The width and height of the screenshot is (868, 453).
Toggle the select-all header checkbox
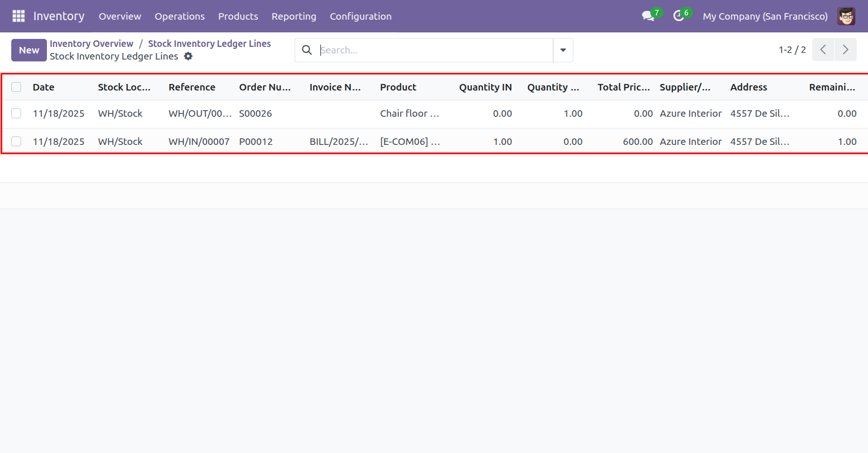click(16, 87)
